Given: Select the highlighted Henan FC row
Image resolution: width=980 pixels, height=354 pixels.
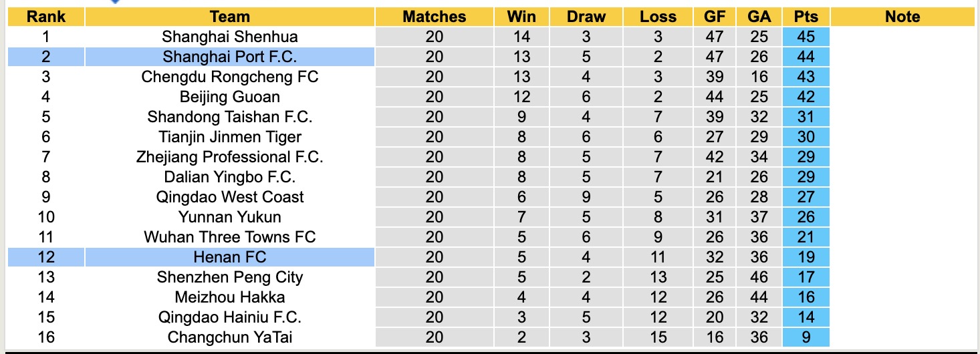Looking at the screenshot, I should 229,257.
